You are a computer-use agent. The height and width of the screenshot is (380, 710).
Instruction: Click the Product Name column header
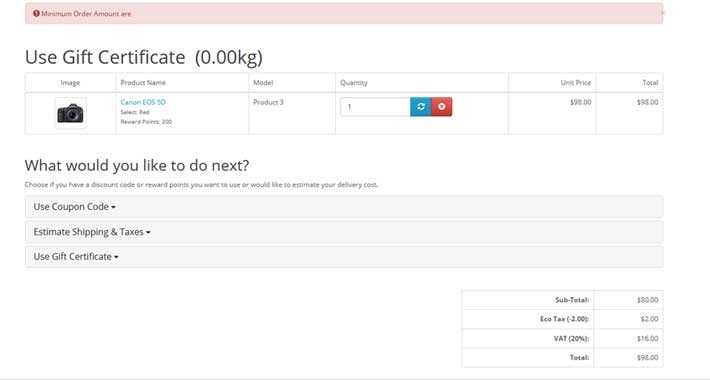pyautogui.click(x=143, y=83)
